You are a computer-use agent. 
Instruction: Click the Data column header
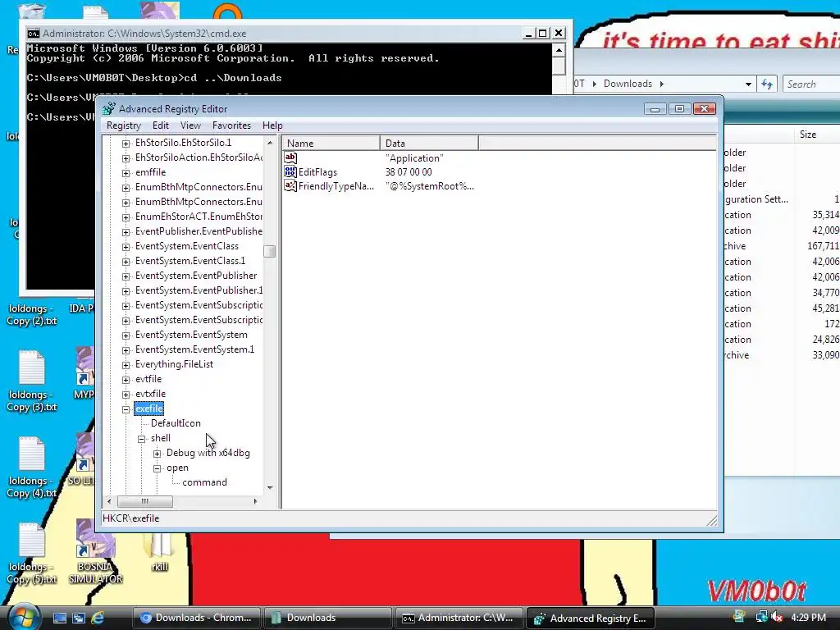point(429,143)
